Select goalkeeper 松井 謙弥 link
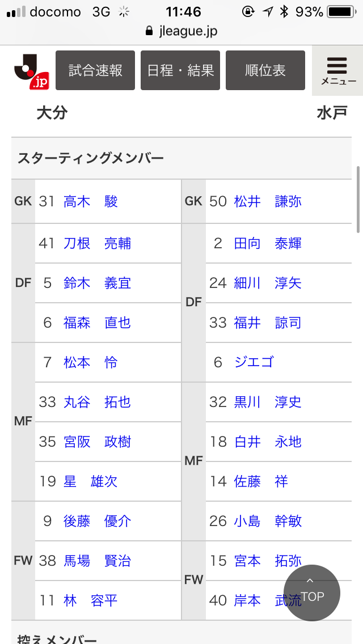The image size is (363, 644). 268,201
